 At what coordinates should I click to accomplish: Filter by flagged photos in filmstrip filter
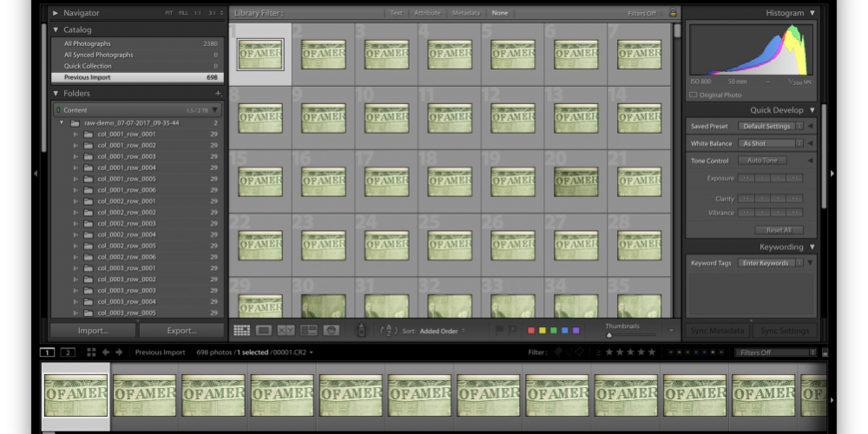tap(558, 352)
